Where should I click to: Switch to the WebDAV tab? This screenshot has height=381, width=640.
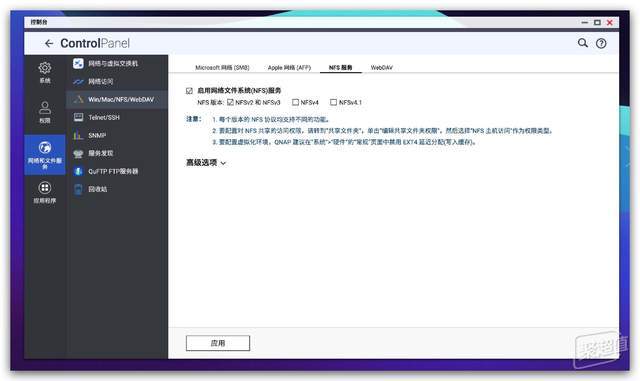coord(382,67)
